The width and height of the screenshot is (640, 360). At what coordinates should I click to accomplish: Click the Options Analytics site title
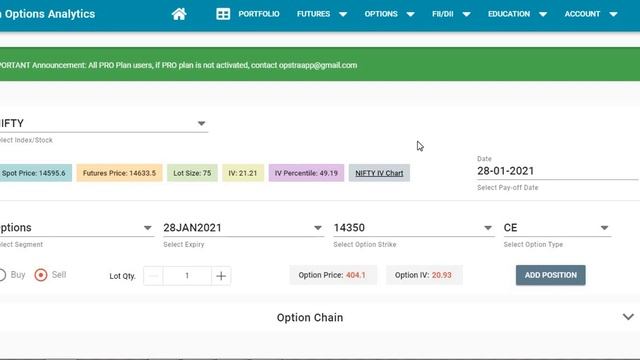[48, 14]
